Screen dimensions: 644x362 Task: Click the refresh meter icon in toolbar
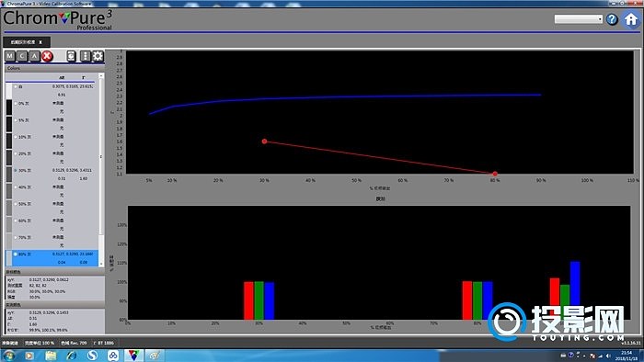click(71, 56)
